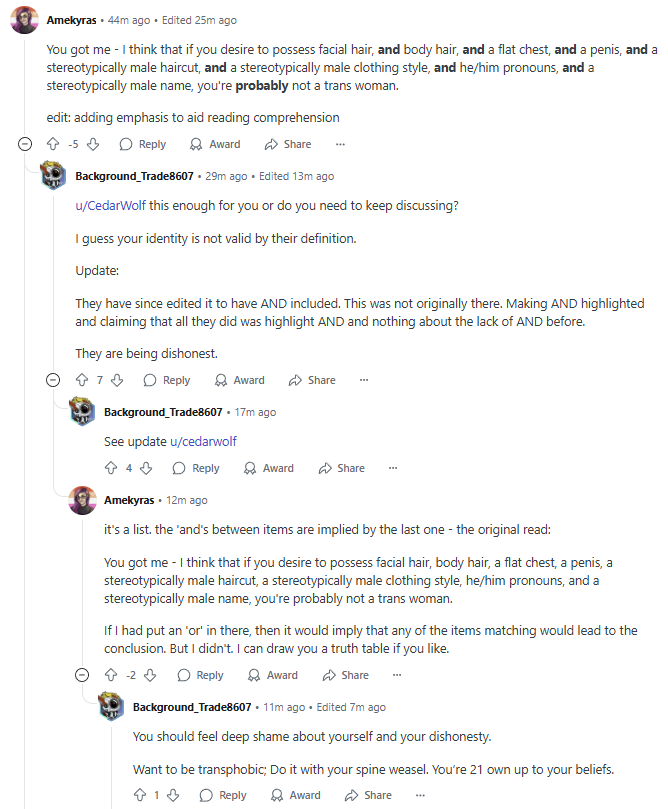Image resolution: width=668 pixels, height=809 pixels.
Task: Downvote the 'deep shame' comment scored 1
Action: click(x=174, y=795)
